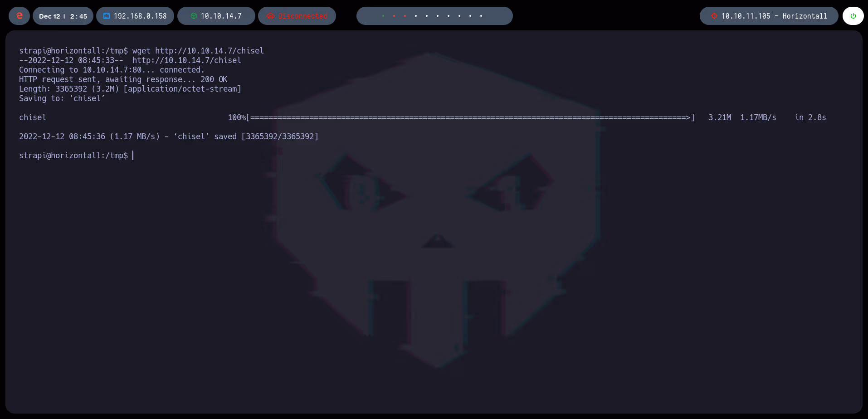
Task: Click the network adapter icon beside 192.168.0.158
Action: pos(107,16)
